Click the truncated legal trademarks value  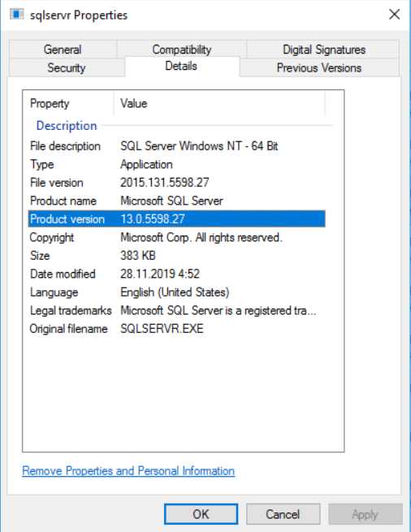tap(218, 310)
